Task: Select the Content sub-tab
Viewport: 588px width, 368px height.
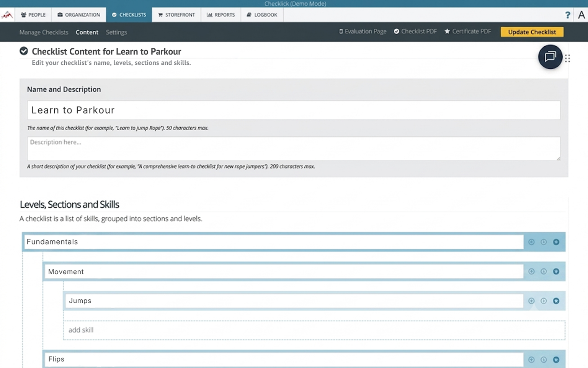Action: pos(87,32)
